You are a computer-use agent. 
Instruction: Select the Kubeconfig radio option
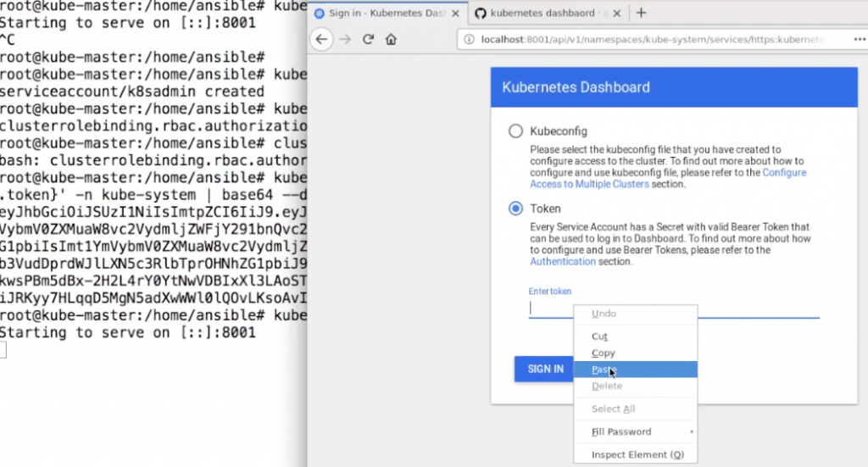click(x=515, y=131)
